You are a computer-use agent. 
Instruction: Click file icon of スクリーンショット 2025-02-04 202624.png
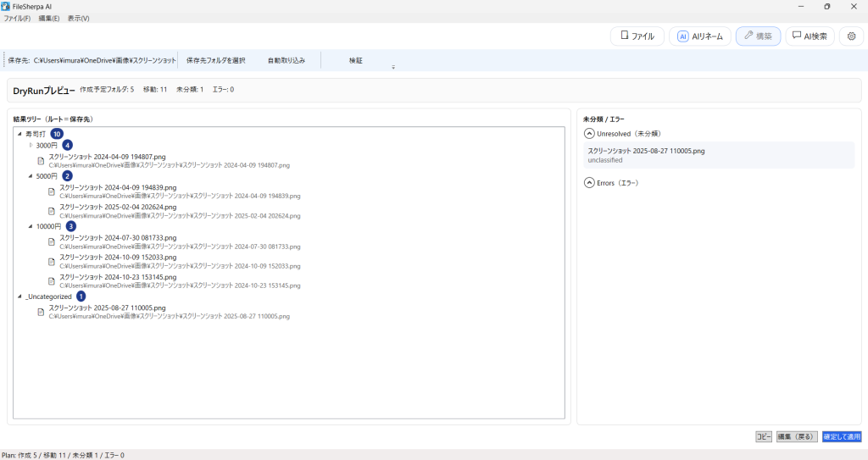tap(51, 211)
